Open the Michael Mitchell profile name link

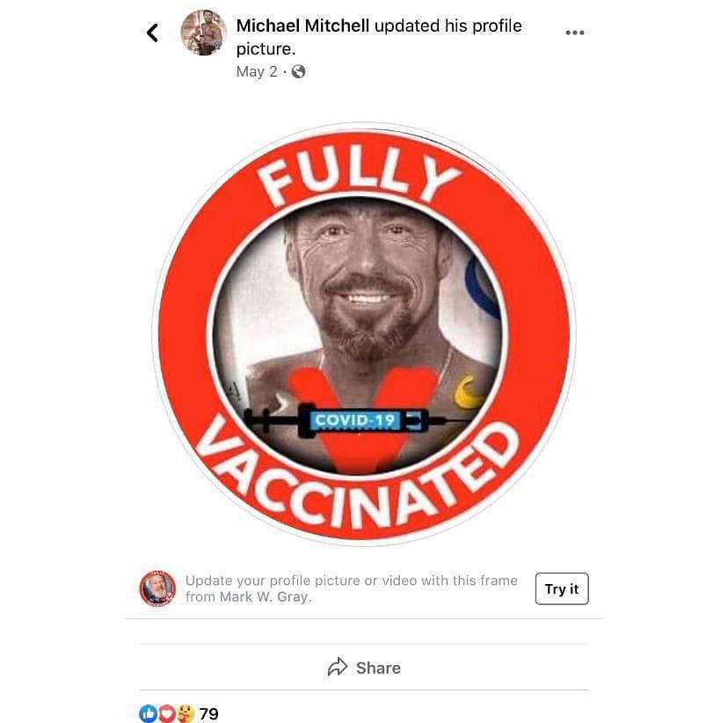pyautogui.click(x=302, y=26)
